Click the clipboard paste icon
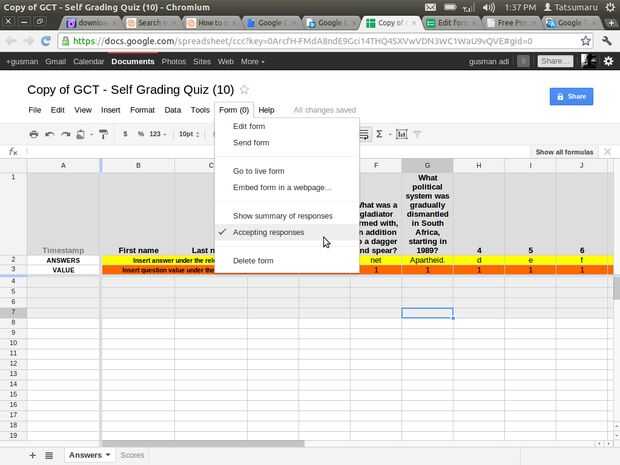This screenshot has width=620, height=465. (81, 134)
